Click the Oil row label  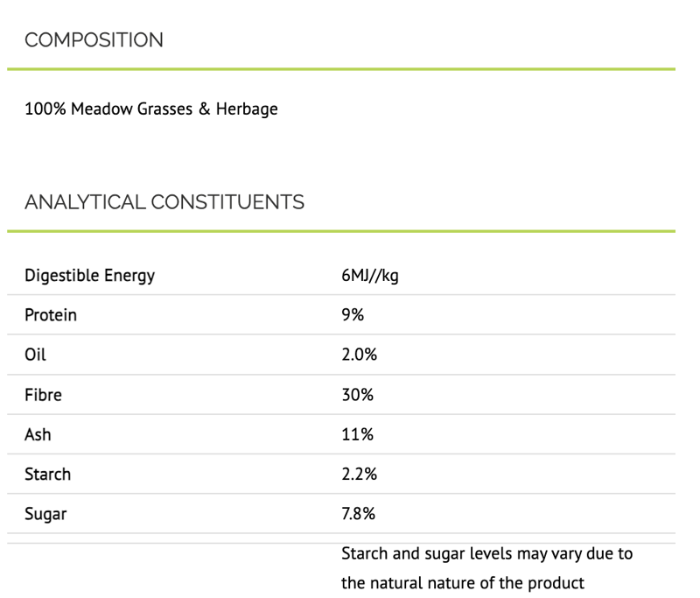pos(35,355)
